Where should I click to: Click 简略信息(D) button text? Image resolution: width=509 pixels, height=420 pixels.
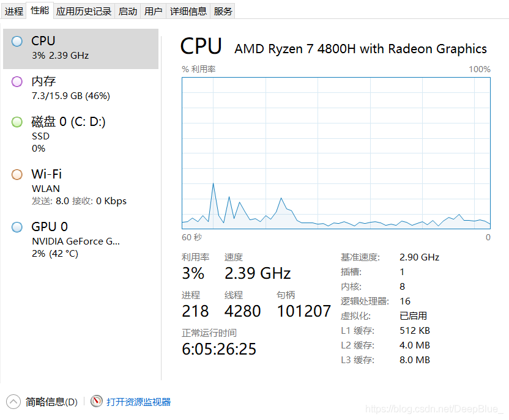tap(51, 402)
